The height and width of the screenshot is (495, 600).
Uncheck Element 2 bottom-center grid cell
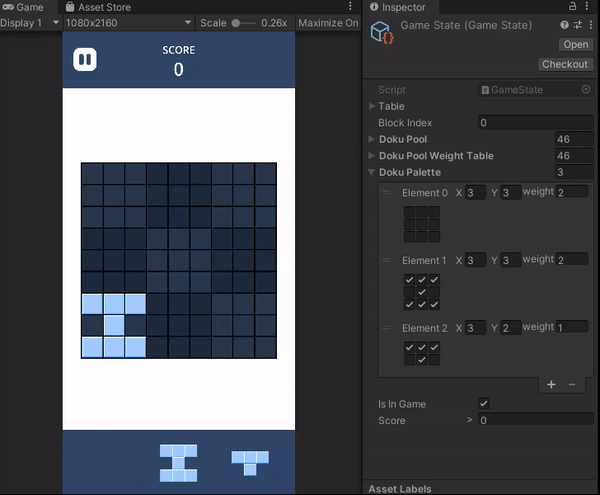(422, 360)
